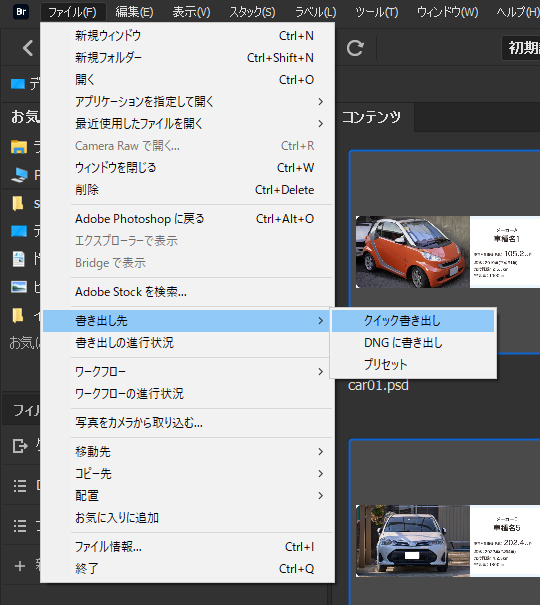Choose 終了 Ctrl+Q to quit
540x605 pixels.
click(187, 568)
